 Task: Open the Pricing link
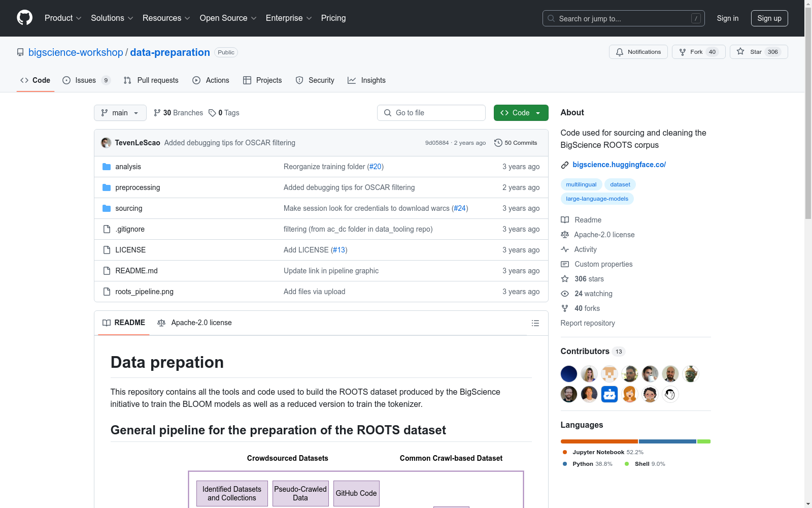coord(333,18)
